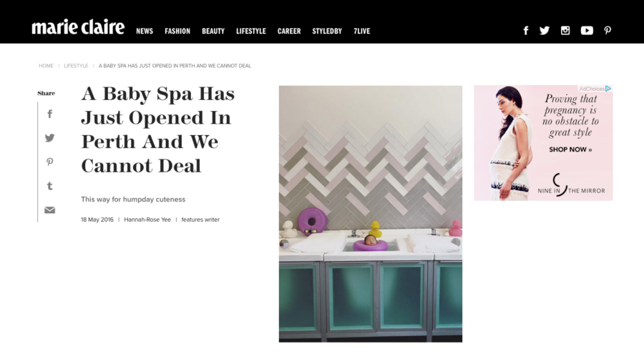Open Marie Claire's Twitter page in header
The image size is (644, 359).
tap(545, 31)
